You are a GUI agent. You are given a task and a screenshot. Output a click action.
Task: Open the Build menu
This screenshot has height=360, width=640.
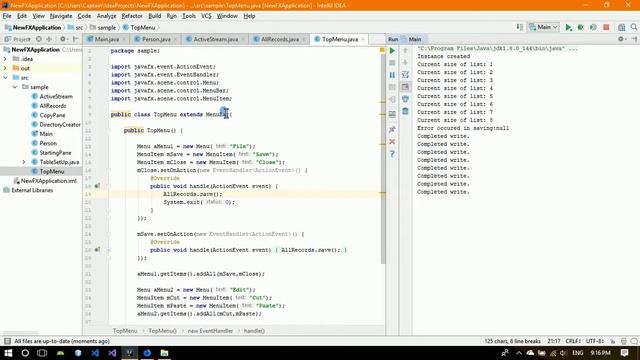coord(154,16)
